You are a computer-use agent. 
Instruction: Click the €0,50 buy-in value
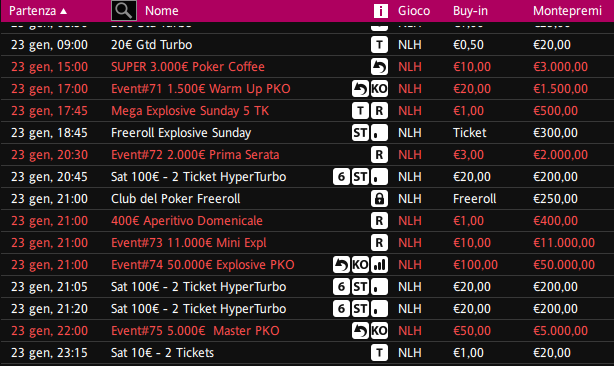click(468, 45)
